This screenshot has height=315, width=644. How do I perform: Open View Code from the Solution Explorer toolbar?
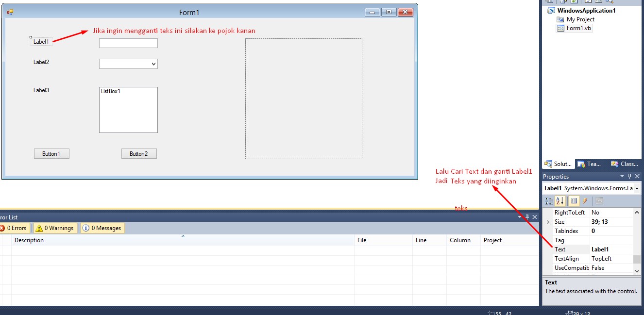click(x=588, y=2)
